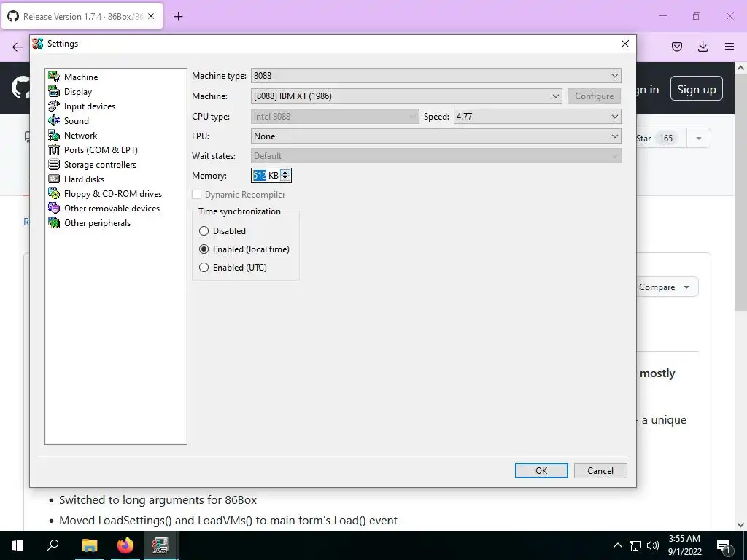Go back with Firefox back arrow
Image resolution: width=747 pixels, height=560 pixels.
(18, 47)
